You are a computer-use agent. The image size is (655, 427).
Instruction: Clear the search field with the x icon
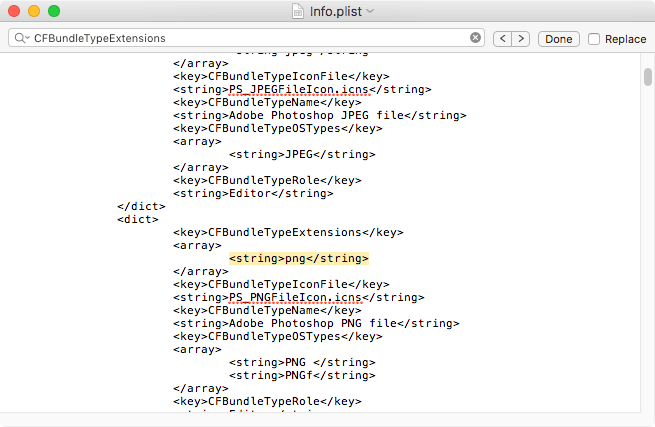pyautogui.click(x=475, y=38)
